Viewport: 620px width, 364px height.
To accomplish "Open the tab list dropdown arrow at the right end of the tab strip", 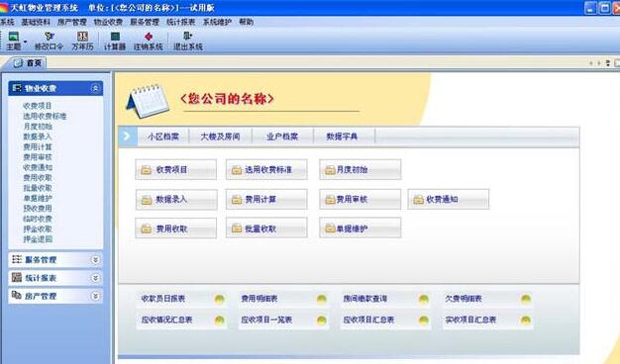I will tap(608, 62).
